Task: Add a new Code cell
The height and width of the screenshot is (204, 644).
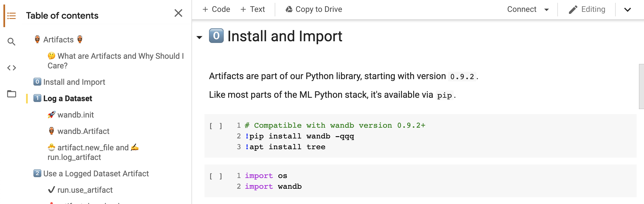Action: 216,9
